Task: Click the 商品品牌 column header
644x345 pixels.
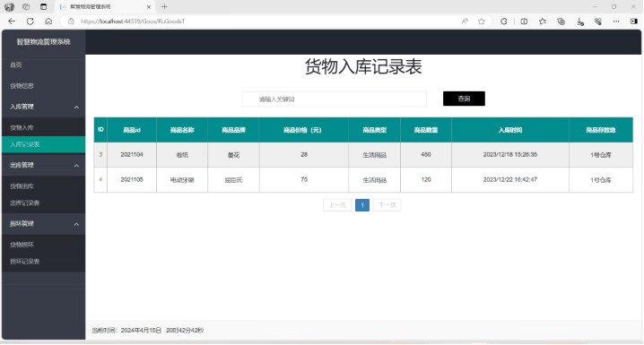Action: click(x=233, y=130)
